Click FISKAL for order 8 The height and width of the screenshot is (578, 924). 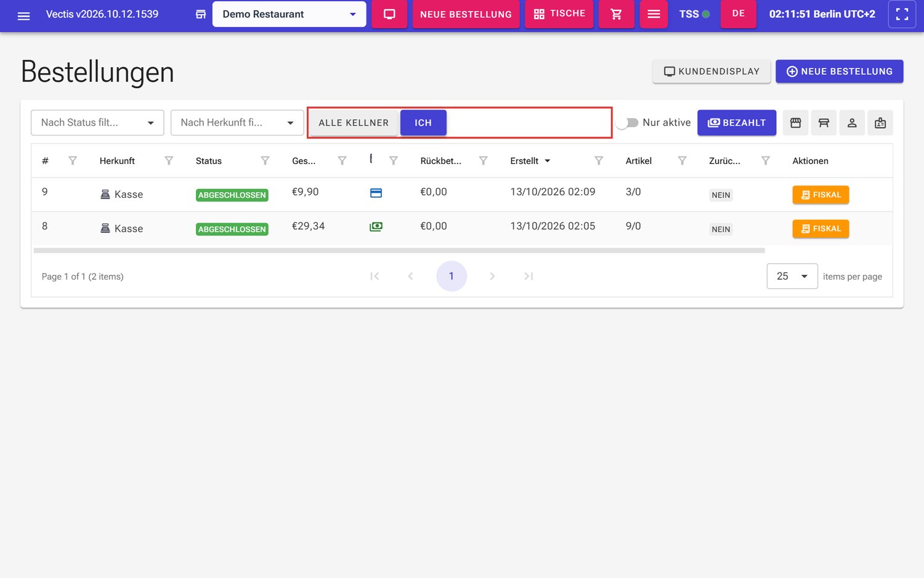click(x=821, y=229)
